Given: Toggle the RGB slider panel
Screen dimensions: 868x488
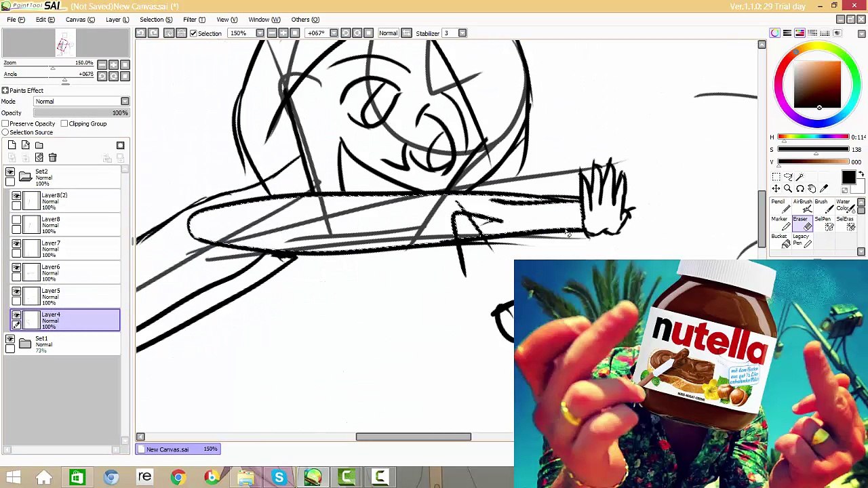Looking at the screenshot, I should coord(787,33).
